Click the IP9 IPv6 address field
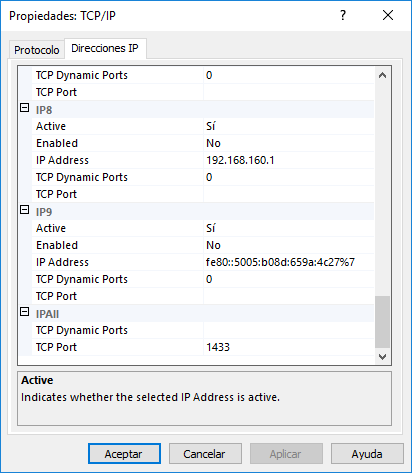Viewport: 412px width, 473px height. 289,262
